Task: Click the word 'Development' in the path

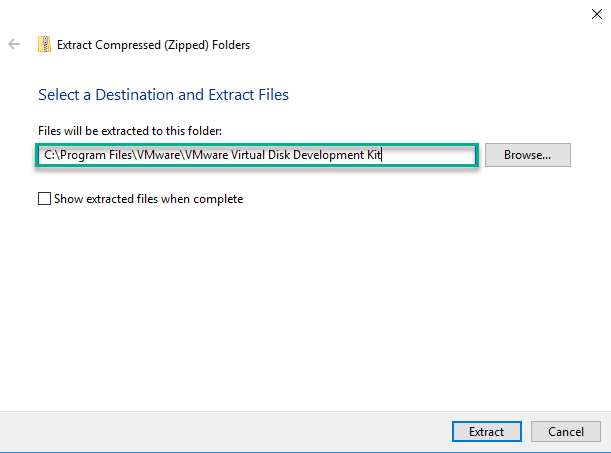Action: click(328, 155)
